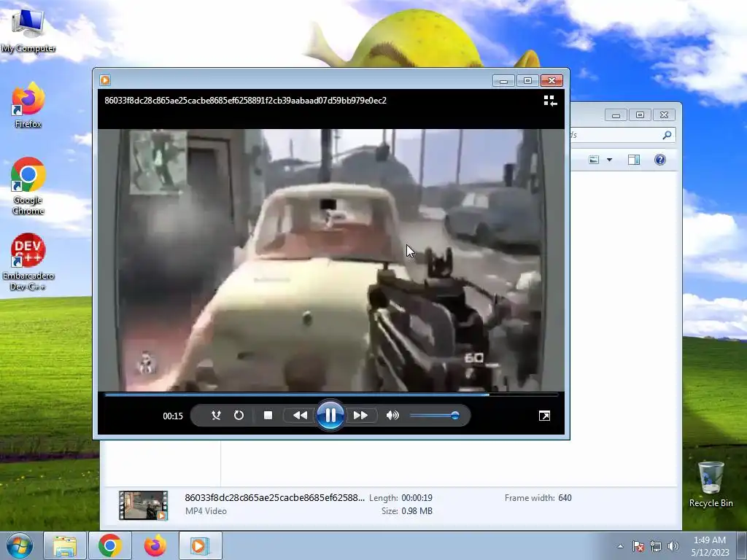Toggle shuffle mode in player
The width and height of the screenshot is (747, 560).
[216, 415]
